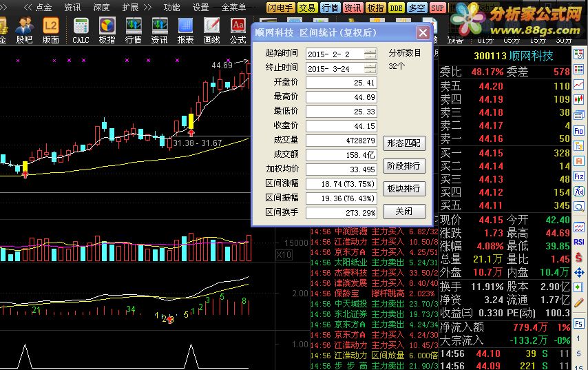
Task: Open the L2 版面 layout icon
Action: tap(51, 30)
